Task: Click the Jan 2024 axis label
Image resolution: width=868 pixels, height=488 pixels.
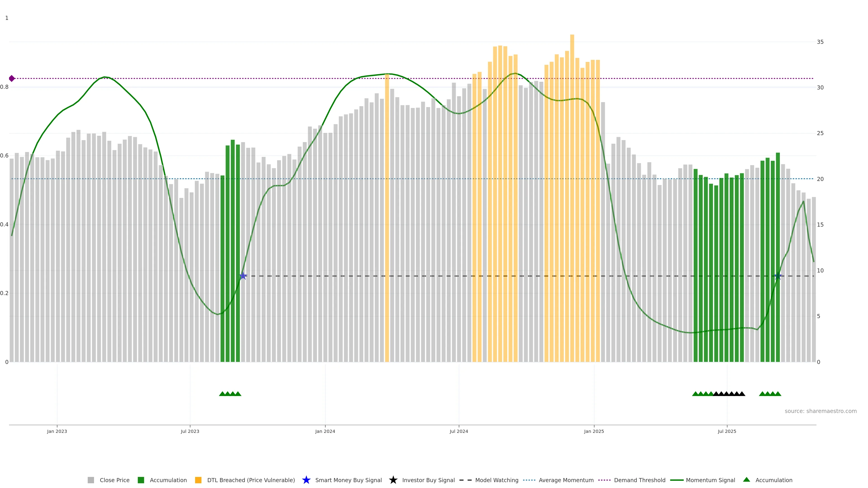Action: click(x=325, y=431)
